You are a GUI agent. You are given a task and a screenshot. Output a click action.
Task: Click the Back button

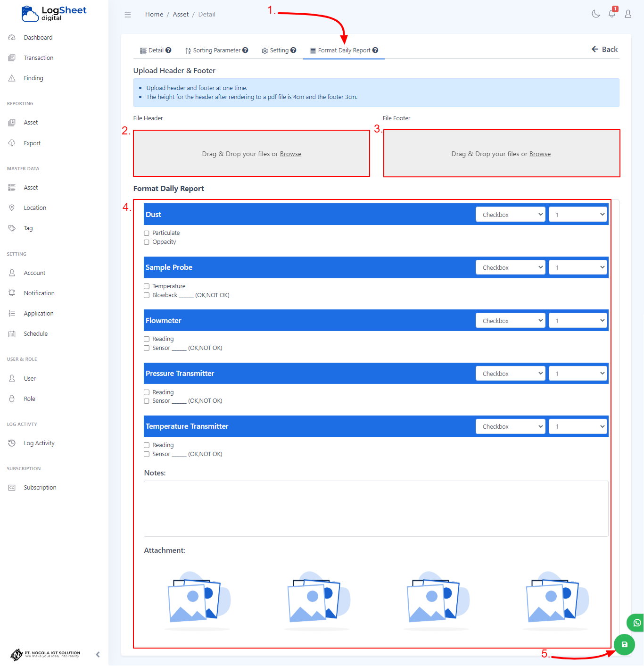click(x=604, y=49)
